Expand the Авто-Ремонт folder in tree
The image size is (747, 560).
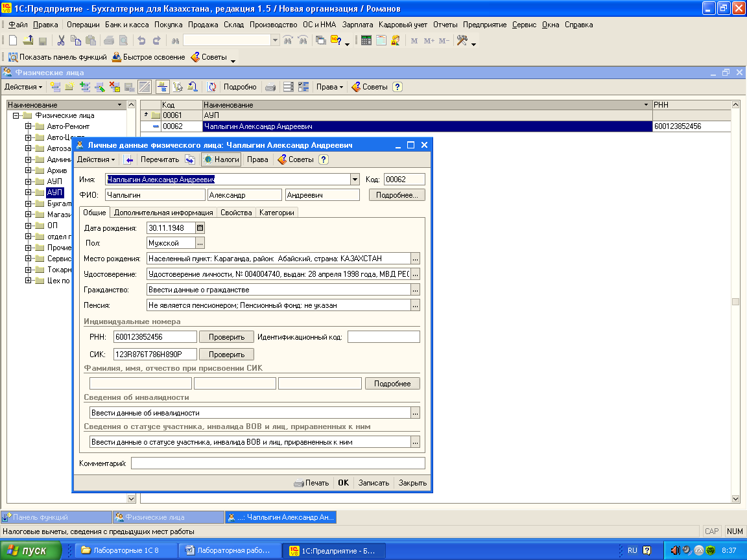pyautogui.click(x=28, y=126)
